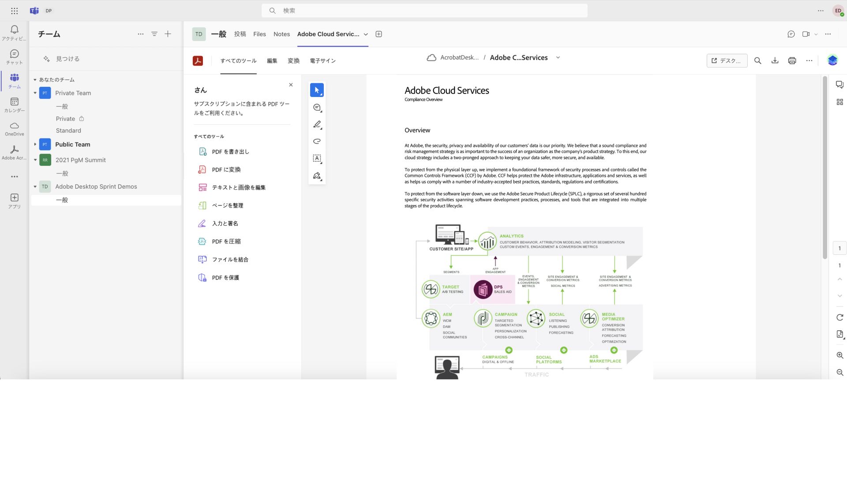
Task: Open the page thumbnails grid icon
Action: (840, 102)
